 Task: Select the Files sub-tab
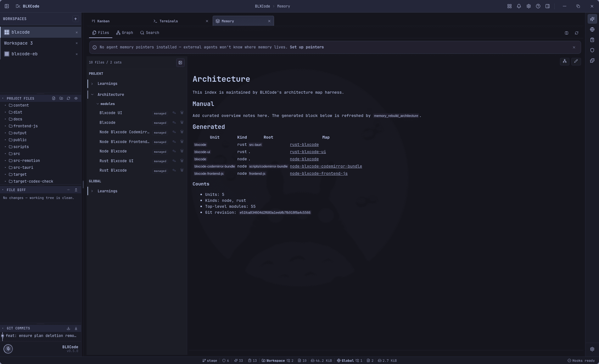[x=101, y=33]
